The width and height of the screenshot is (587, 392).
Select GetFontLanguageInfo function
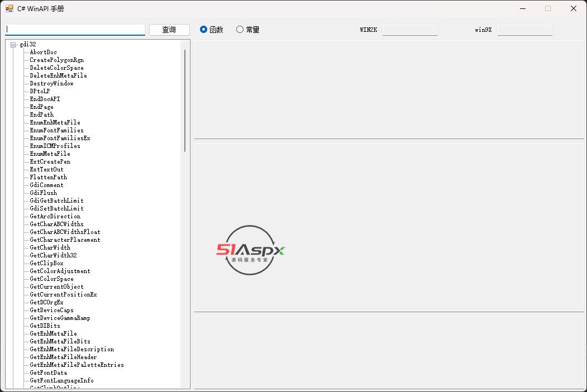point(61,381)
